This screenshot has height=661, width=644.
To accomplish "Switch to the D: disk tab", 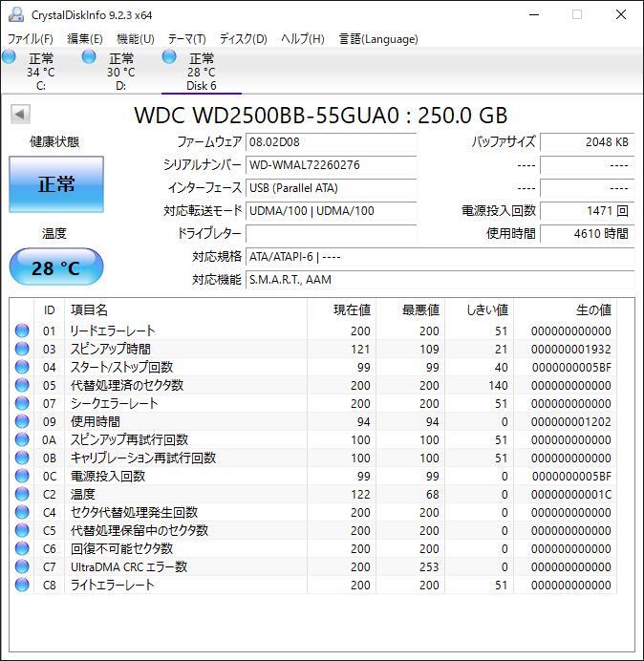I will [121, 71].
